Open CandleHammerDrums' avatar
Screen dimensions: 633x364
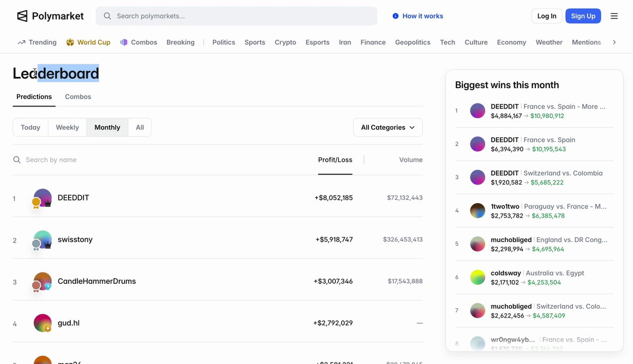tap(42, 281)
